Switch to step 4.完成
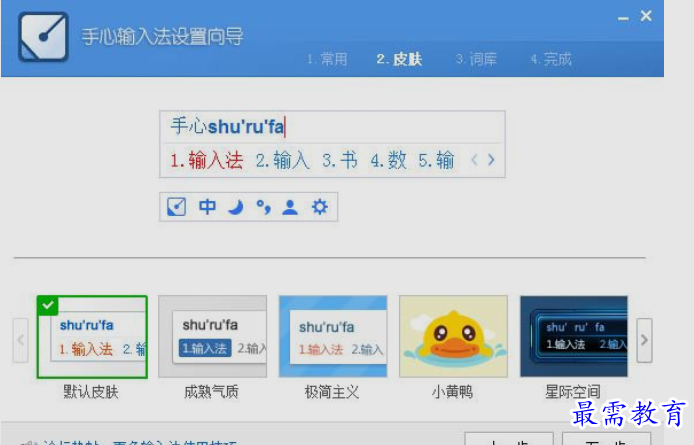This screenshot has height=445, width=694. click(x=551, y=59)
